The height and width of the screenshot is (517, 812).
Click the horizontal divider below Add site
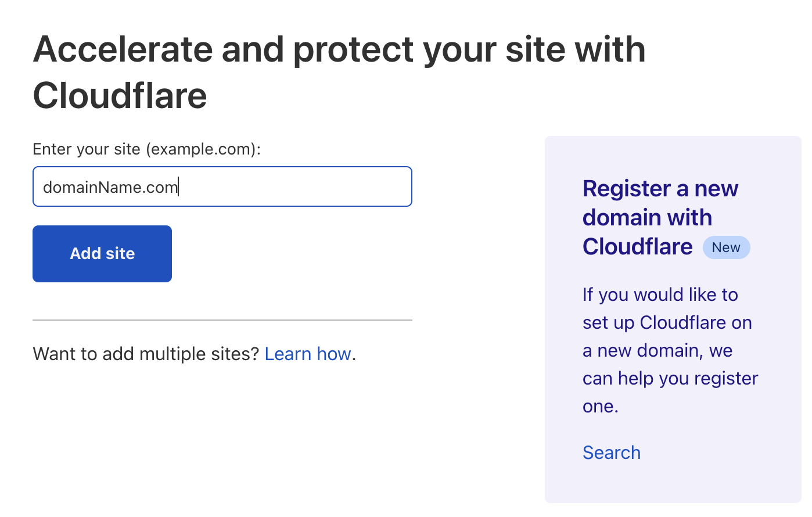click(222, 320)
